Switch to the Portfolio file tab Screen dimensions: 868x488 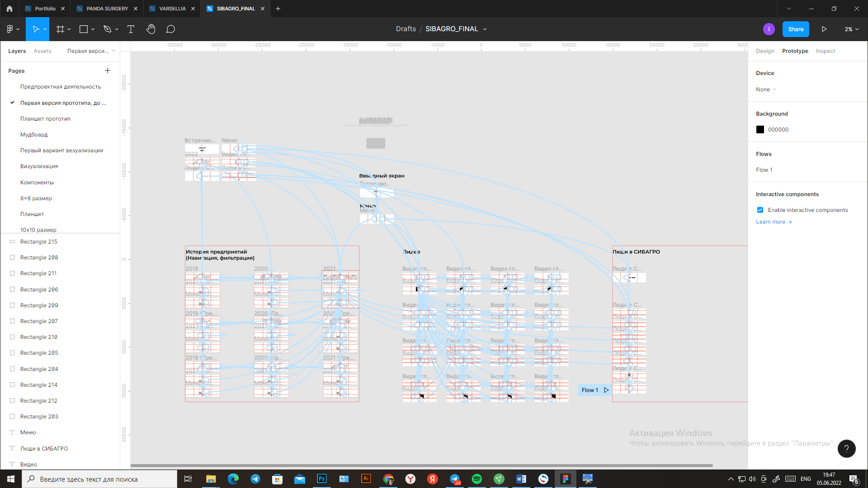coord(45,9)
